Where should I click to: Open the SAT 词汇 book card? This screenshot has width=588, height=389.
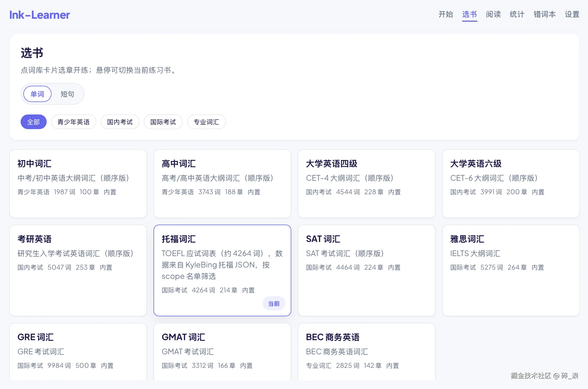[367, 270]
